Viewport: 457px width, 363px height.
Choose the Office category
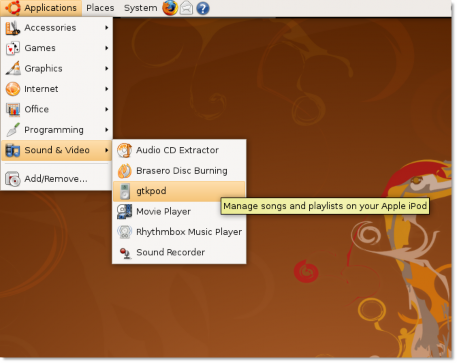click(x=56, y=109)
